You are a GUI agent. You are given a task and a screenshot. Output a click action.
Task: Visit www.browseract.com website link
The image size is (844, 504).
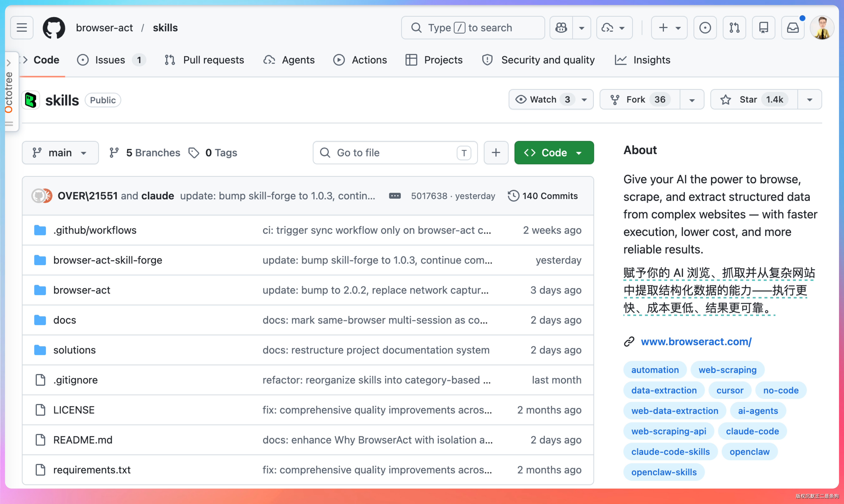click(696, 341)
